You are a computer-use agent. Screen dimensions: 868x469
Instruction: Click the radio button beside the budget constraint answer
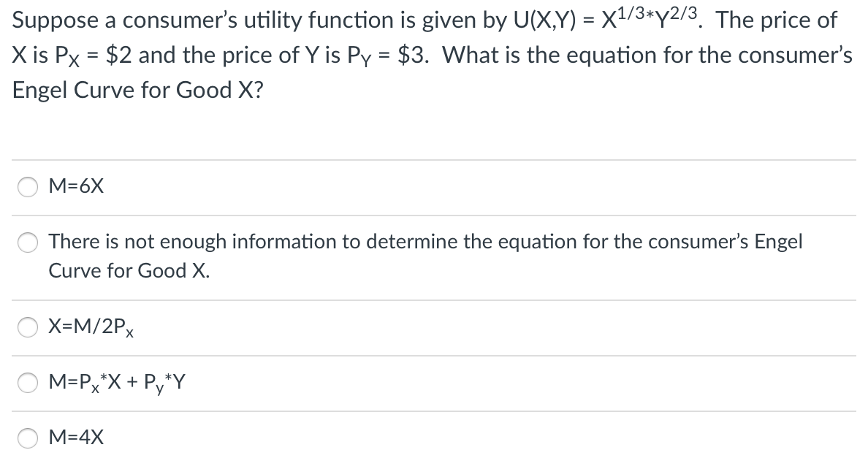point(27,382)
